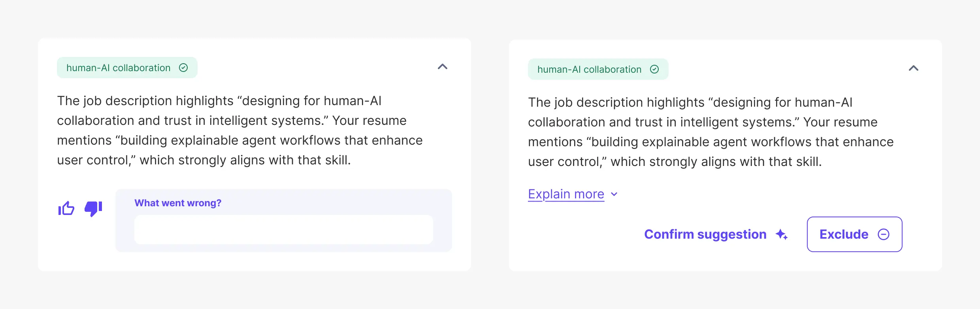The image size is (980, 309).
Task: Click the lavender feedback panel's bottom padding
Action: (283, 248)
